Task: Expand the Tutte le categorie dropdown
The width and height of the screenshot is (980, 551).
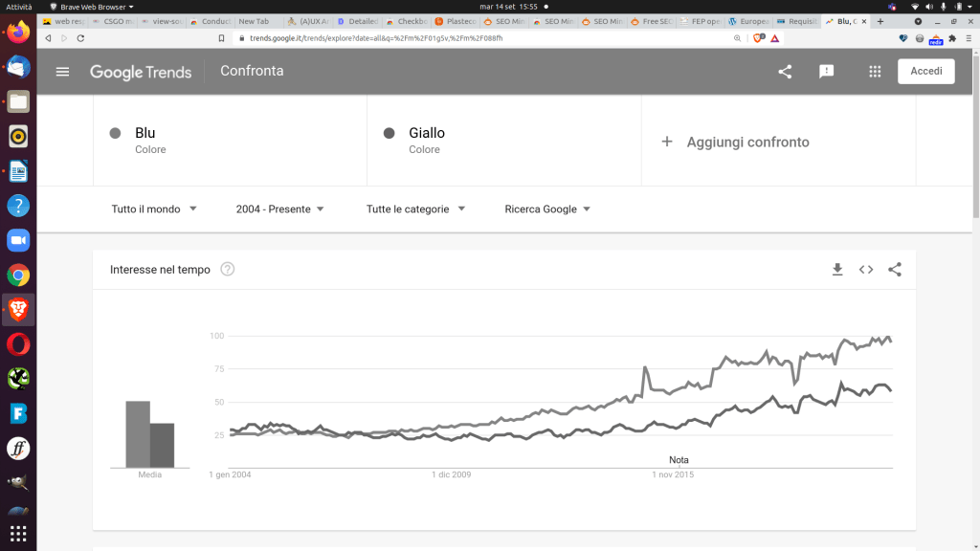Action: click(415, 209)
